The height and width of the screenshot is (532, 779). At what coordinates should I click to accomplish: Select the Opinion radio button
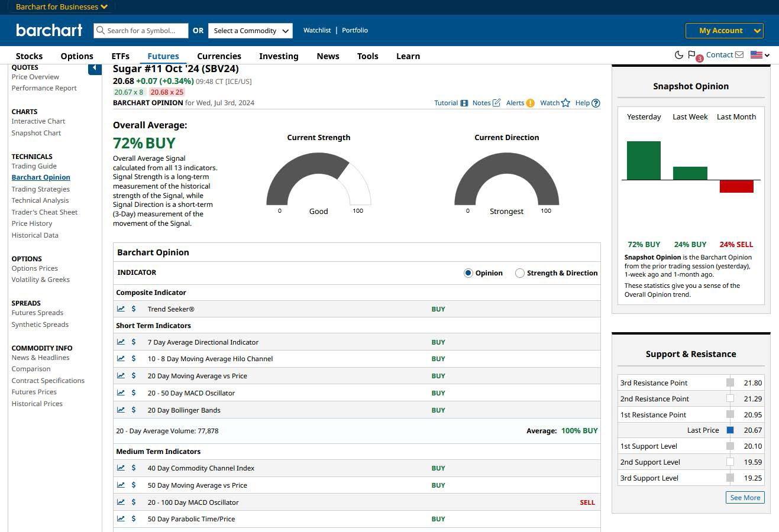(x=468, y=273)
